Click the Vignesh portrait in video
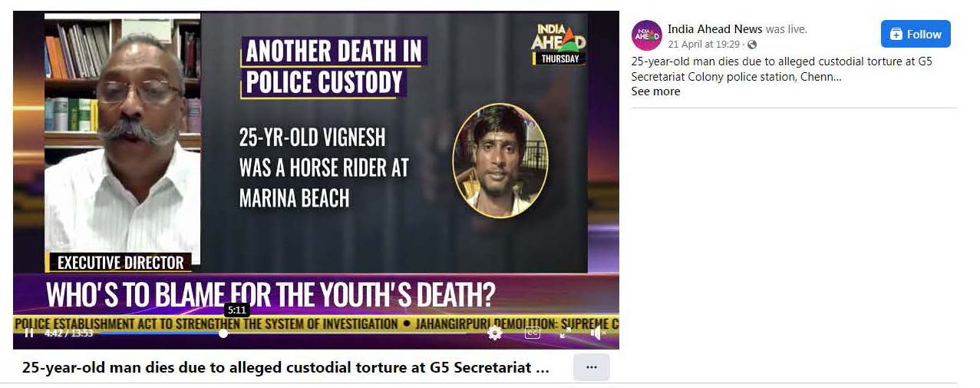Screen dimensions: 980x388 point(500,160)
